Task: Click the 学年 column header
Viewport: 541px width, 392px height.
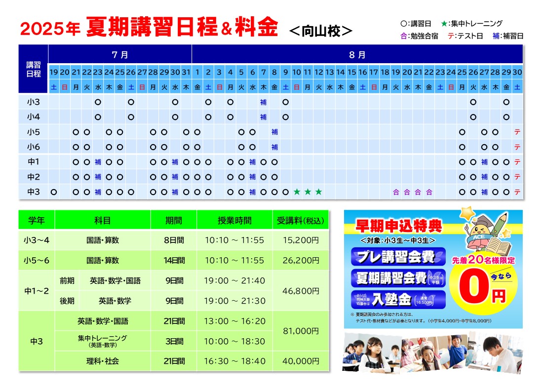Action: tap(37, 220)
